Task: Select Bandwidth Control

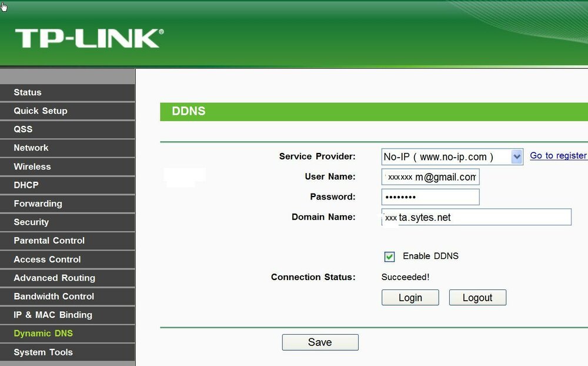Action: tap(54, 296)
